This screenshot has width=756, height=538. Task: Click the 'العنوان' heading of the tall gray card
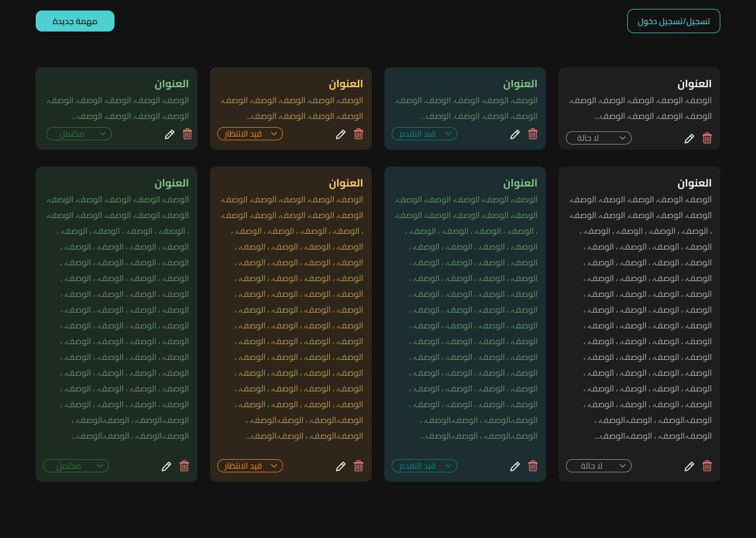(695, 183)
